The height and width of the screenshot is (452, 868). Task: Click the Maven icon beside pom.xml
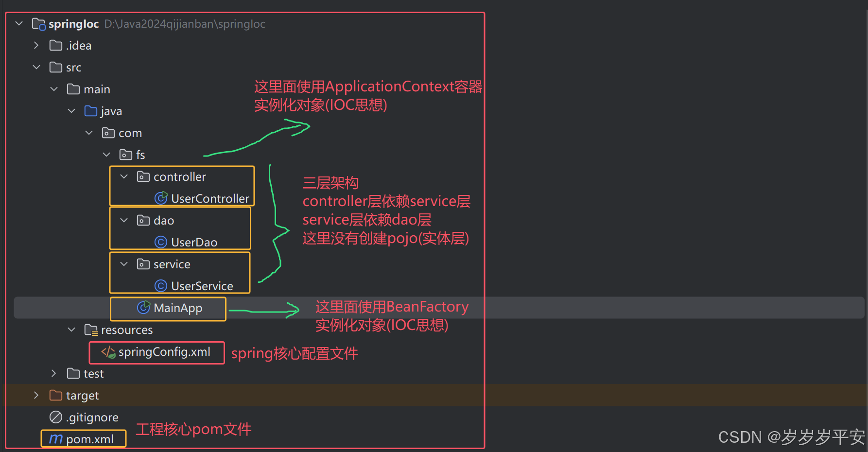pos(55,438)
